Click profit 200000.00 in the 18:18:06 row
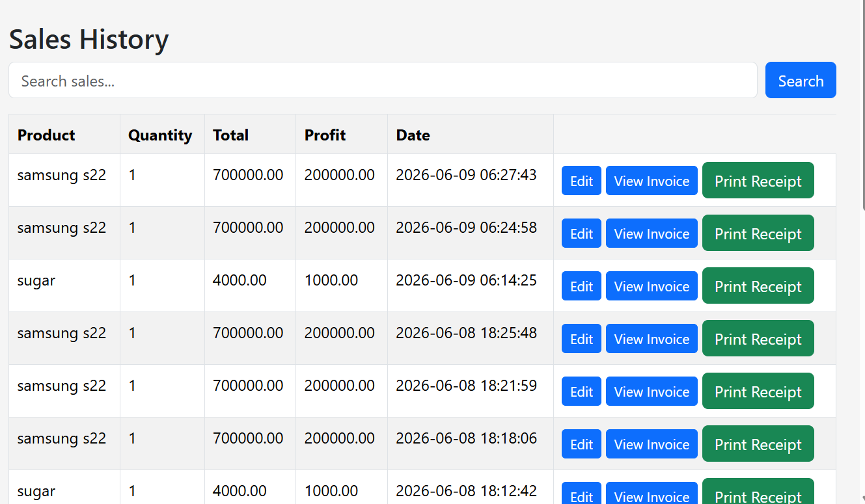The height and width of the screenshot is (504, 865). point(340,438)
